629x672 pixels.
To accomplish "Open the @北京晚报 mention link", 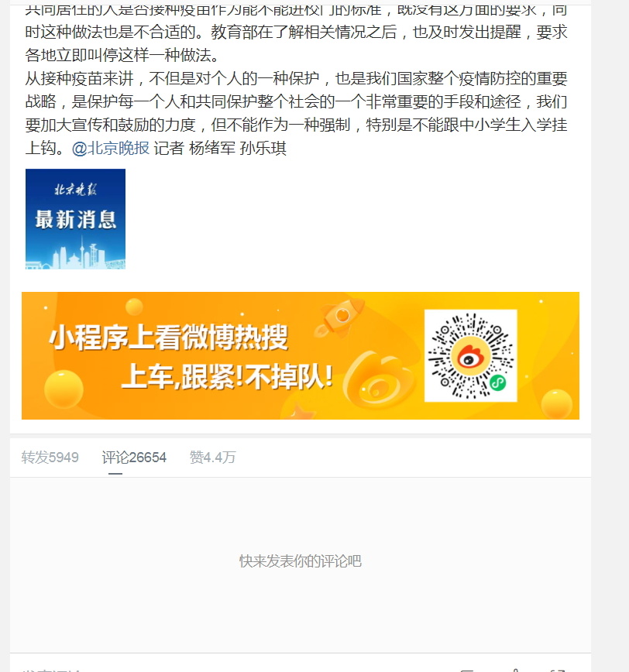I will [x=111, y=149].
